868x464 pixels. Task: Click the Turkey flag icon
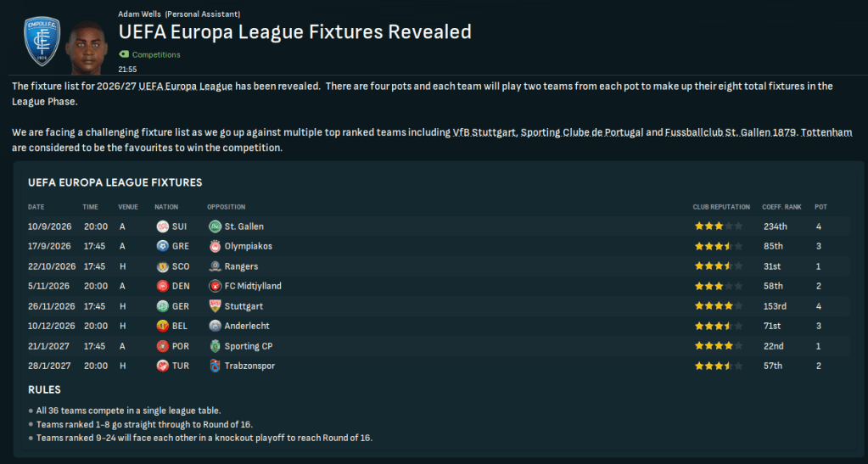(163, 366)
